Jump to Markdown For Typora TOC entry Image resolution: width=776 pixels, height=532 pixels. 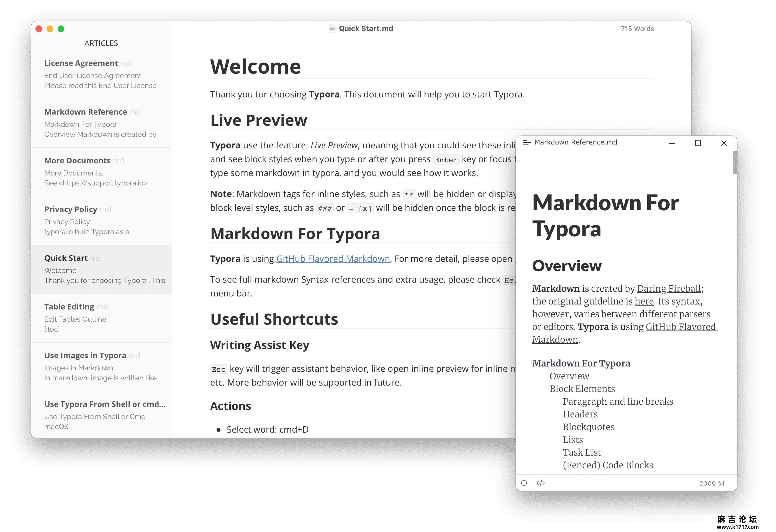(x=581, y=363)
